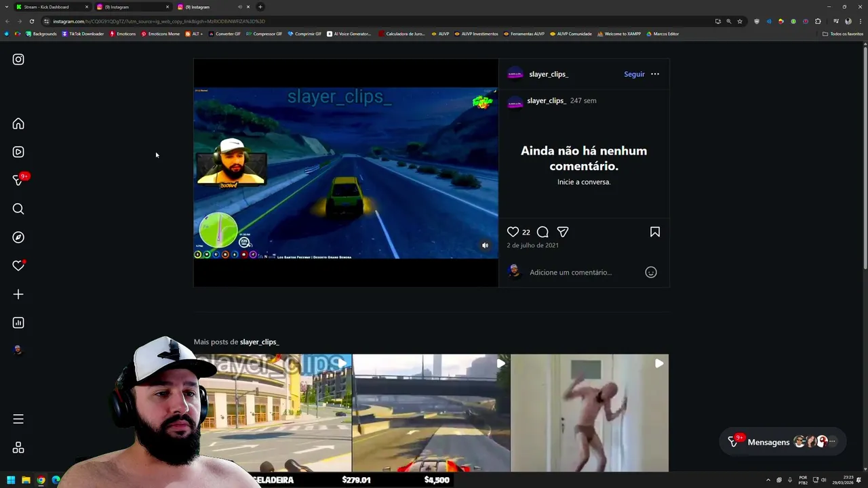
Task: Open Marcos Editor bookmark
Action: (x=663, y=34)
